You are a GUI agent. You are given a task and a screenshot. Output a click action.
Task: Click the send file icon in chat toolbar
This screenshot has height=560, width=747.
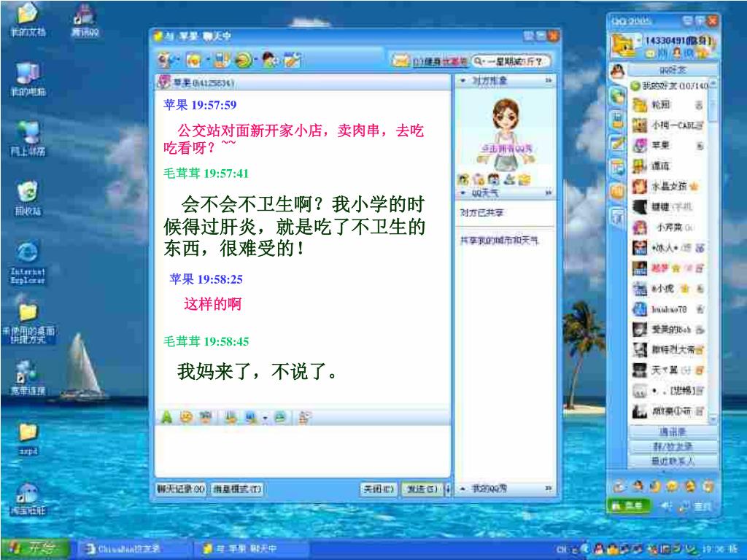pos(220,60)
